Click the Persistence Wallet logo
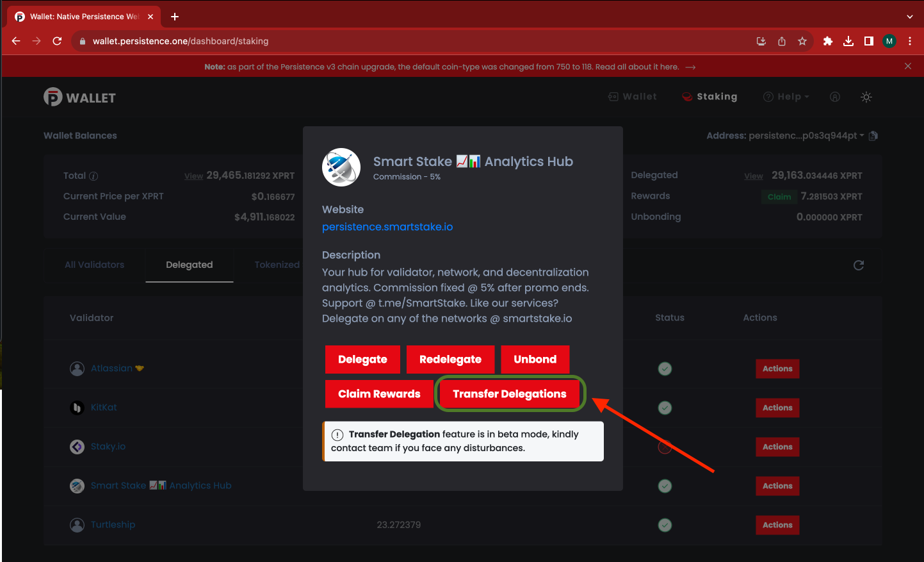 click(x=79, y=97)
